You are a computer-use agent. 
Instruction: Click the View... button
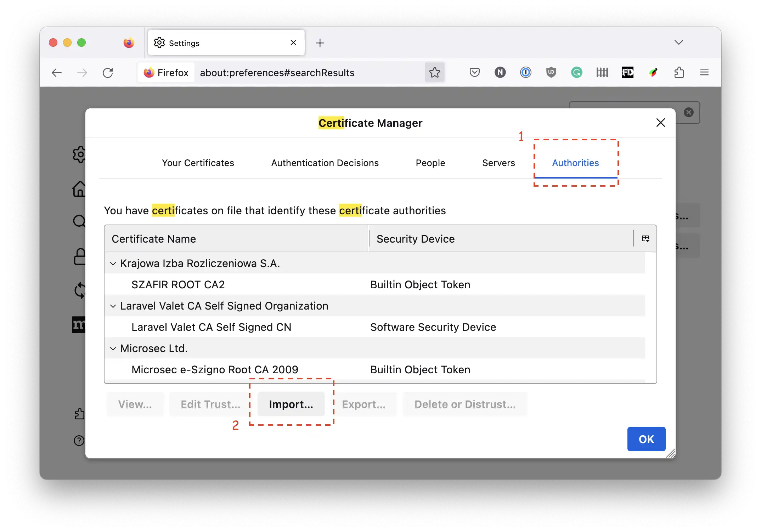click(135, 404)
